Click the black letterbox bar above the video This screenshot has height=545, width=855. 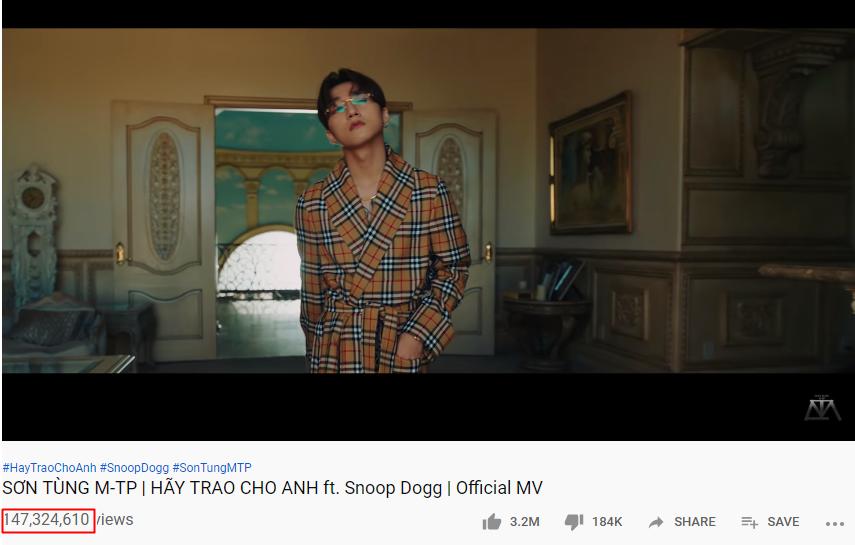click(x=428, y=14)
